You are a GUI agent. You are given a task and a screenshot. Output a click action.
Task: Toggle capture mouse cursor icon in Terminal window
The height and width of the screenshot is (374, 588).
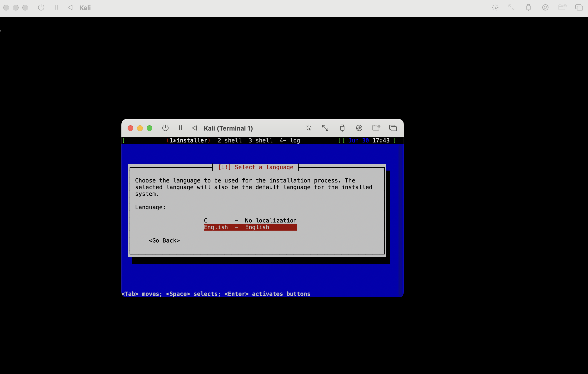309,128
